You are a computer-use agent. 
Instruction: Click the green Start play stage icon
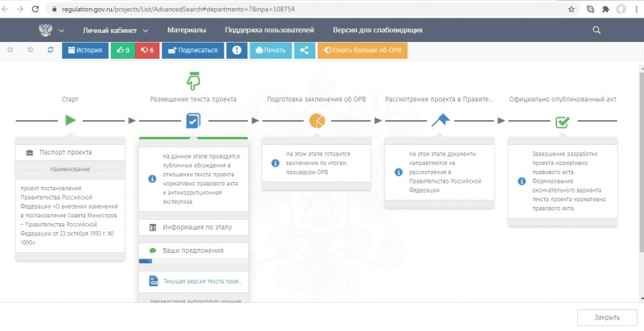pos(70,121)
